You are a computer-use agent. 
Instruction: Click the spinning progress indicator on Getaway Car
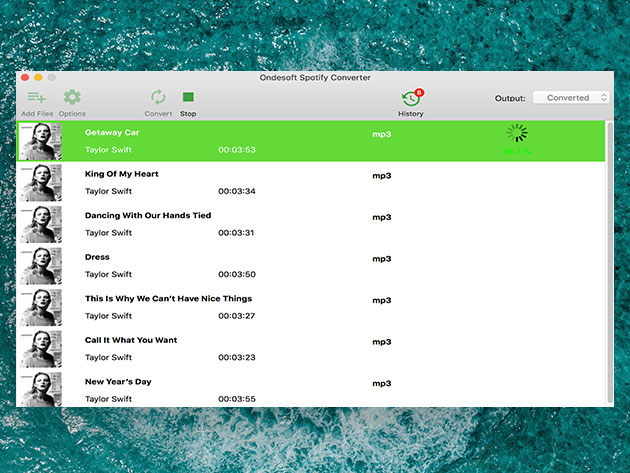(517, 133)
